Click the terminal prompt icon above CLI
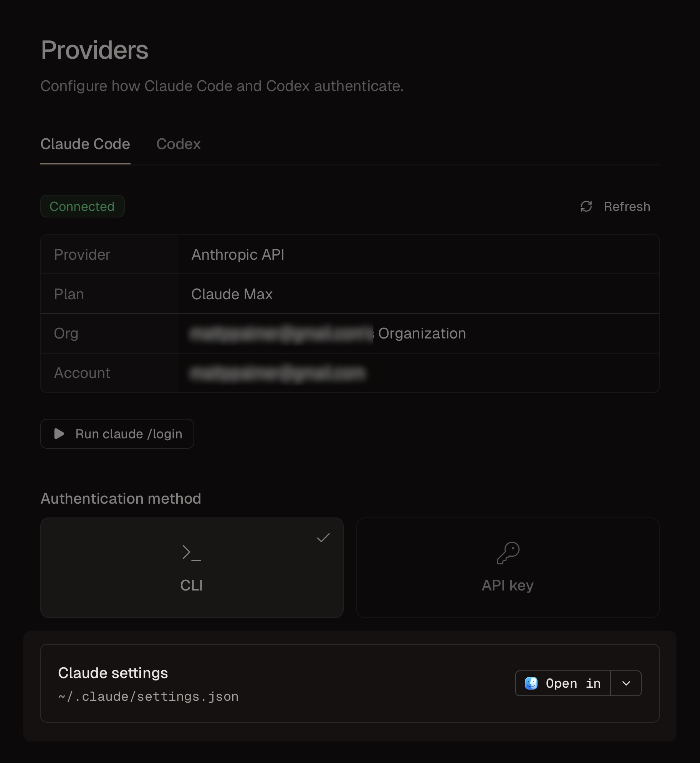 [x=192, y=553]
